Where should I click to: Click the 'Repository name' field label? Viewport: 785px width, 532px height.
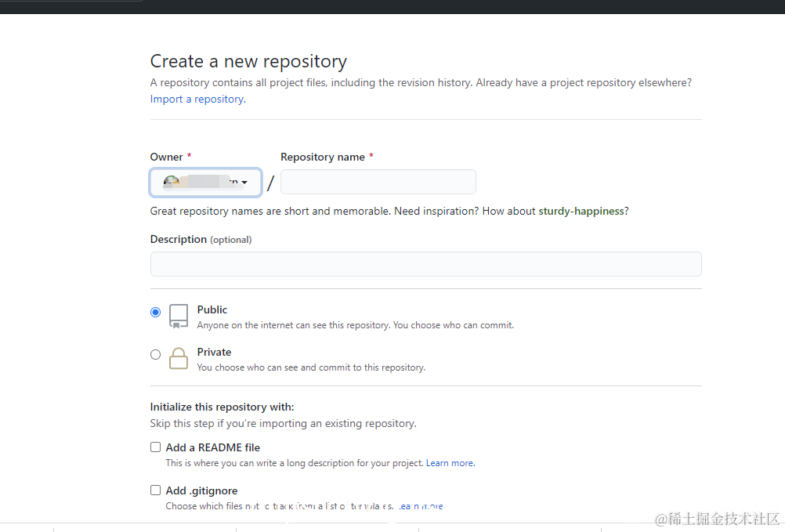coord(323,157)
